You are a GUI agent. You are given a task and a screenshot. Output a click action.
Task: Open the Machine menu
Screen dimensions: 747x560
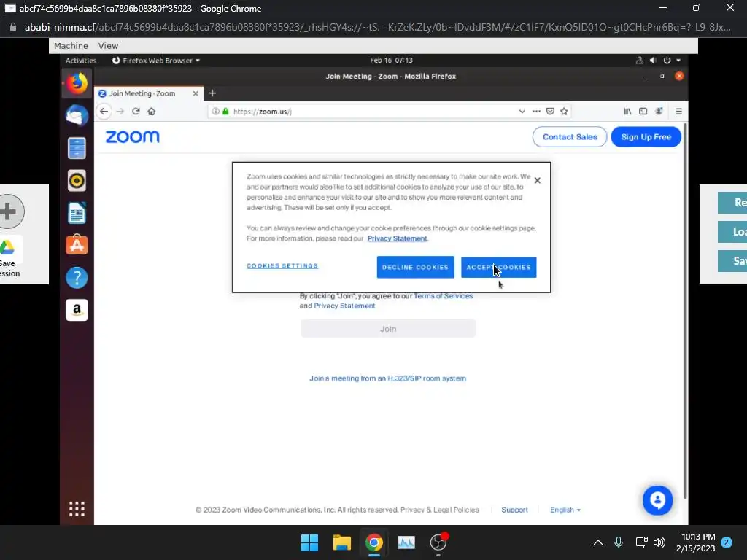point(71,46)
